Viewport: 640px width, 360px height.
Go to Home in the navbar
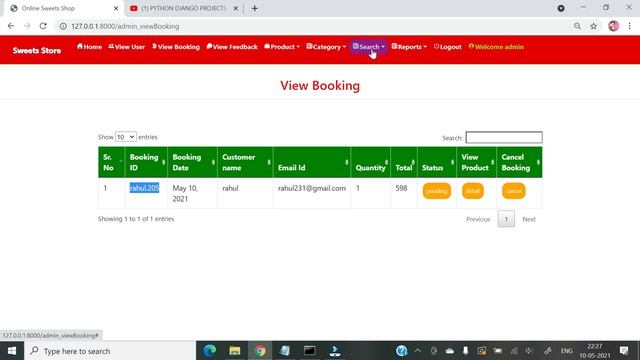pyautogui.click(x=89, y=47)
